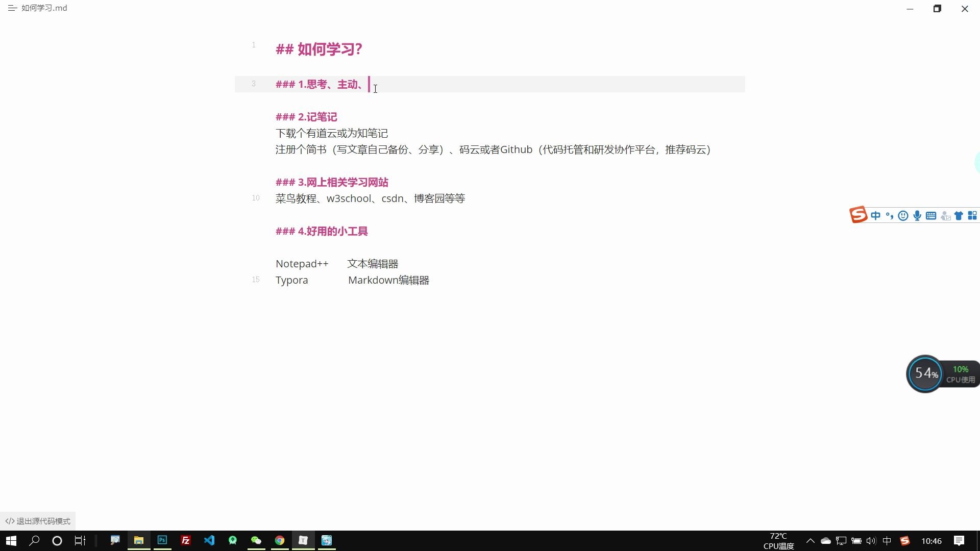Click the line mentioning Github
Viewport: 980px width, 551px height.
[494, 149]
